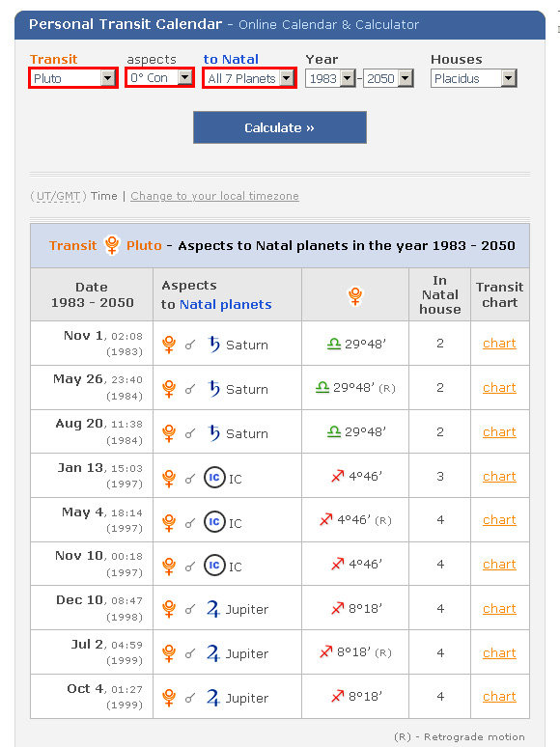
Task: Click the Jupiter symbol in the Dec 10 row
Action: click(x=213, y=609)
